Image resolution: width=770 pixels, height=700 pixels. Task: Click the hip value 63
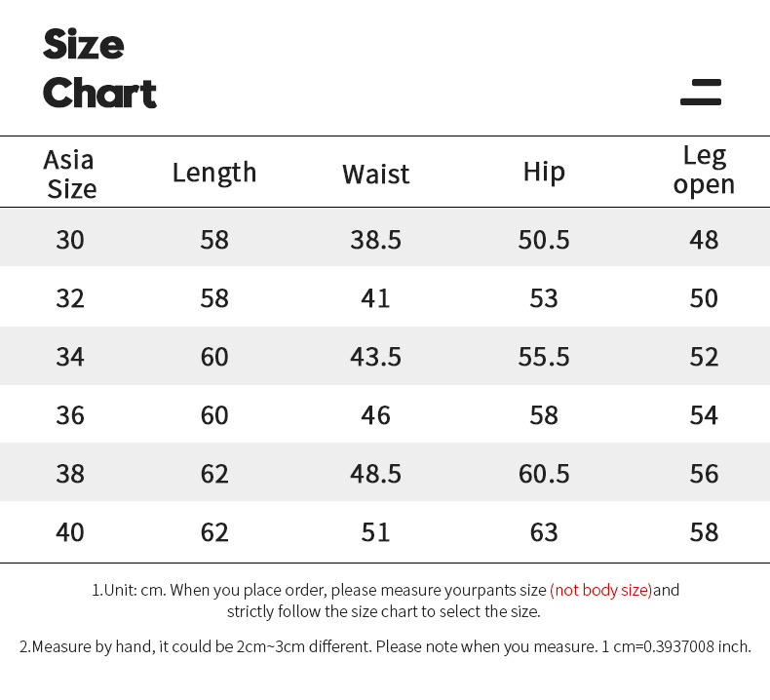[544, 532]
